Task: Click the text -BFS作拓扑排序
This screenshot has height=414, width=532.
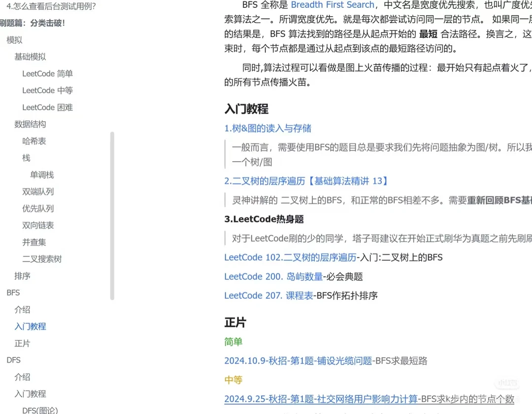Action: point(345,296)
